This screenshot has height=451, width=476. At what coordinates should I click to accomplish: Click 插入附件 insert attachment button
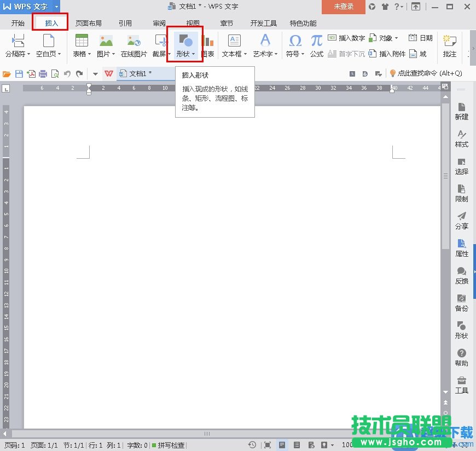click(387, 54)
